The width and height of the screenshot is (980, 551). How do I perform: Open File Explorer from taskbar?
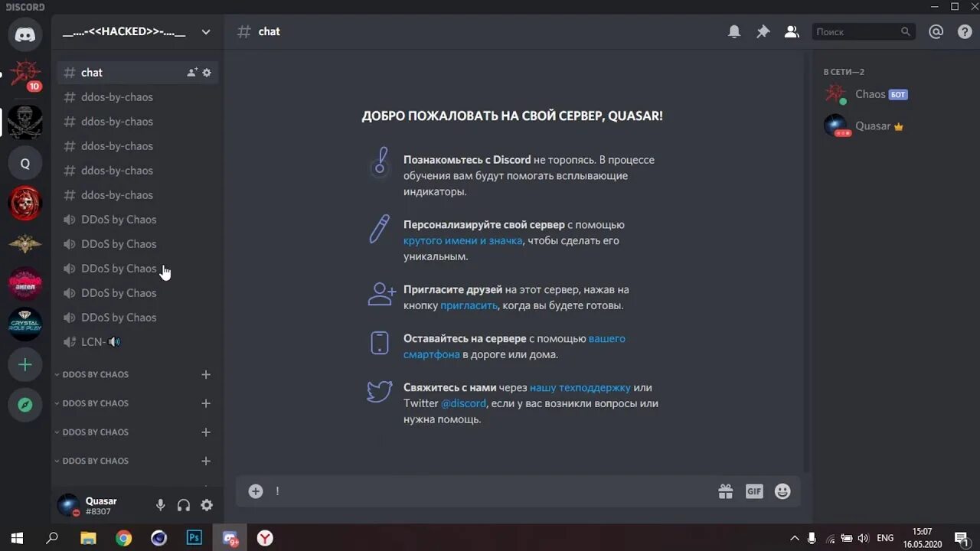point(88,538)
